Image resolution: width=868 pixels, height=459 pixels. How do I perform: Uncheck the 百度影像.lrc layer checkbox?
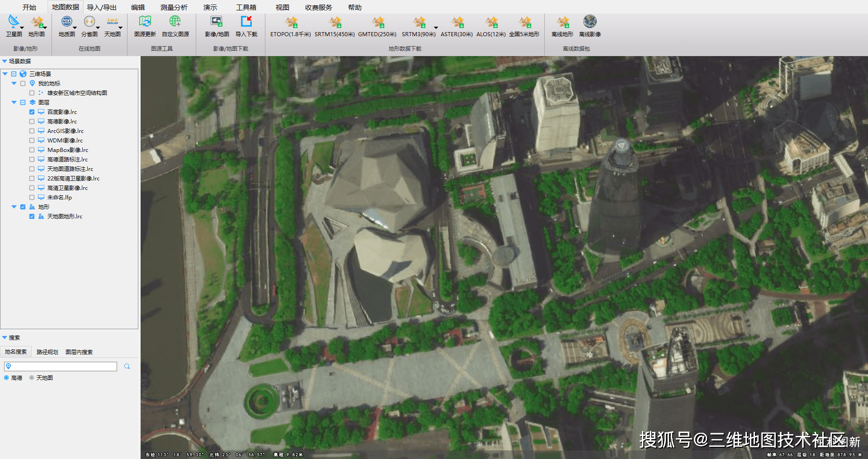pos(32,112)
